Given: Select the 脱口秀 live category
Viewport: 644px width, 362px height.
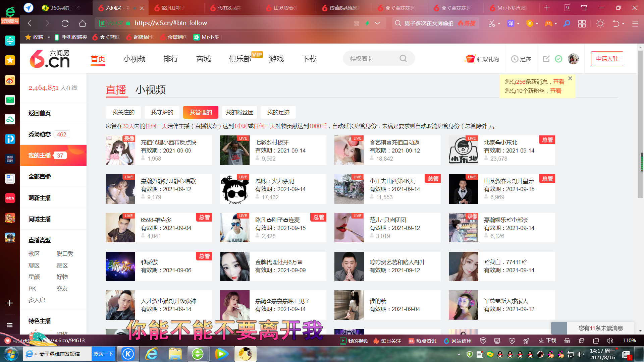Looking at the screenshot, I should coord(65,254).
